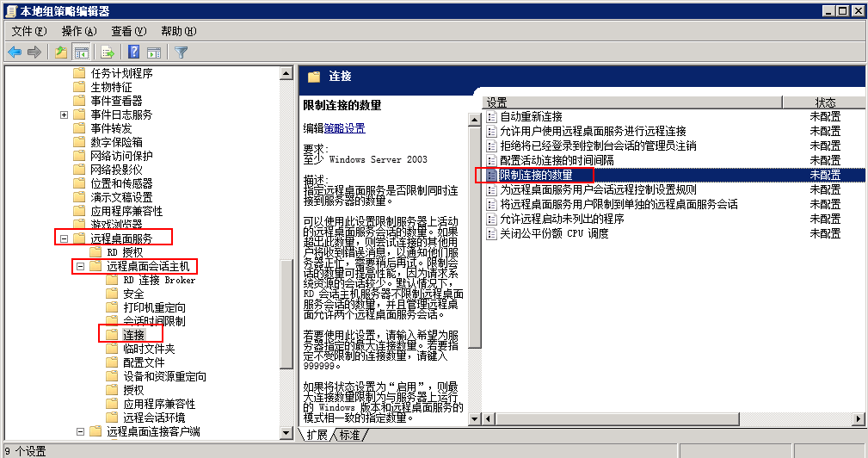Click the Back arrow toolbar icon
This screenshot has width=868, height=458.
coord(15,52)
